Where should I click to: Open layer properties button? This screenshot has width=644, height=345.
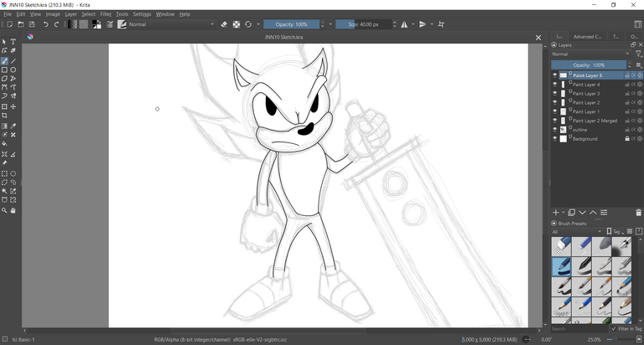(604, 213)
